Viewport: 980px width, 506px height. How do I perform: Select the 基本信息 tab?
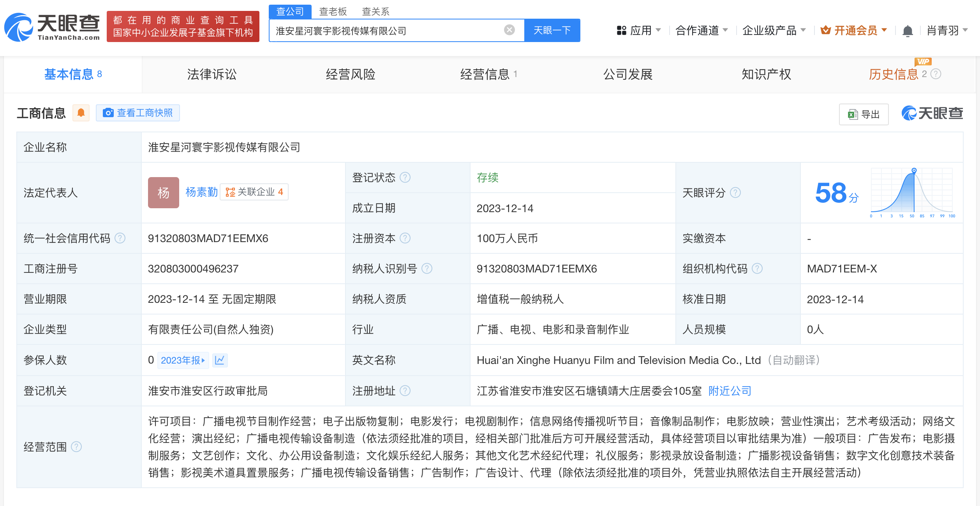click(x=73, y=74)
